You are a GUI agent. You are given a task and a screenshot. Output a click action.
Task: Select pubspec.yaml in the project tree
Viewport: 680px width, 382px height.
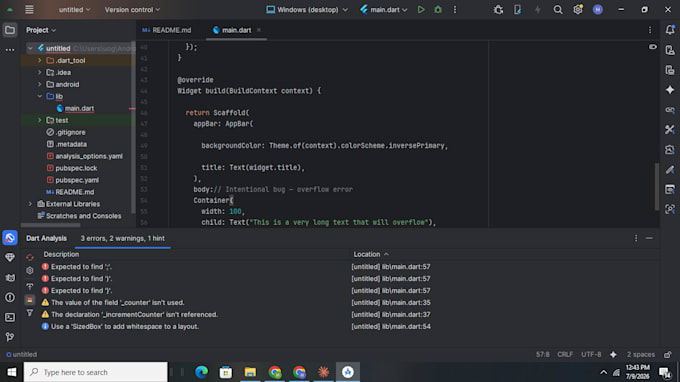[77, 180]
